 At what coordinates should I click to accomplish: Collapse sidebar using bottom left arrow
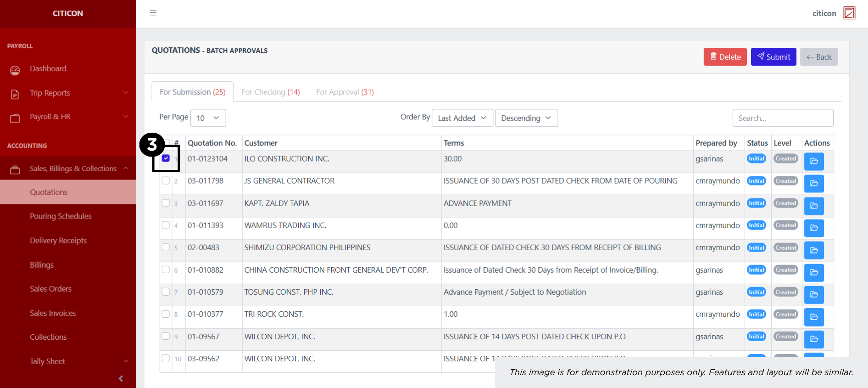click(x=121, y=378)
